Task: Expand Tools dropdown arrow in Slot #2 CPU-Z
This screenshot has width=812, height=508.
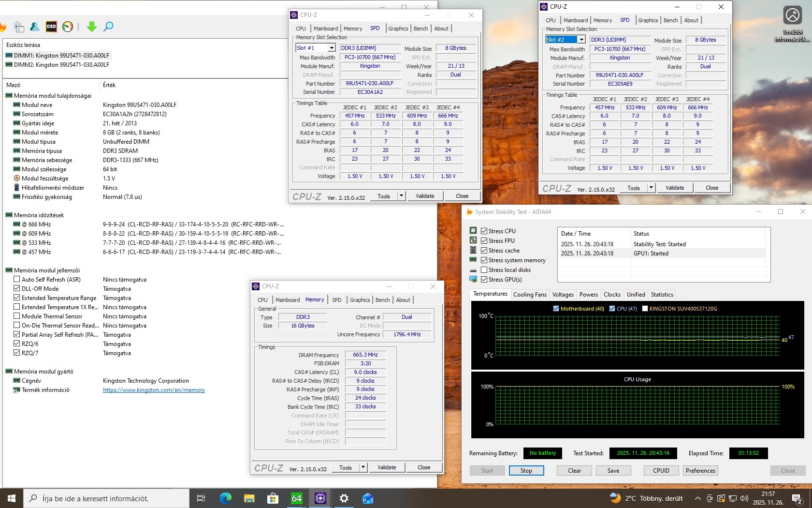Action: pyautogui.click(x=651, y=188)
